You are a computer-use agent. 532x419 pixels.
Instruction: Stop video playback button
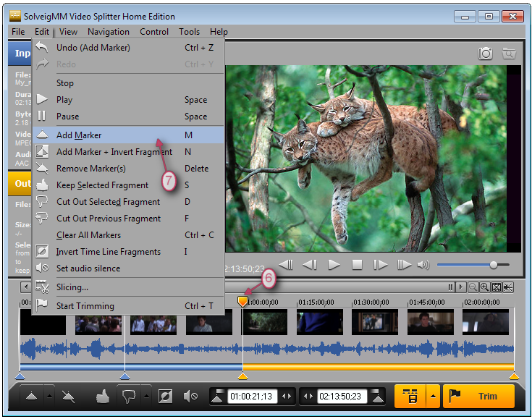[357, 265]
